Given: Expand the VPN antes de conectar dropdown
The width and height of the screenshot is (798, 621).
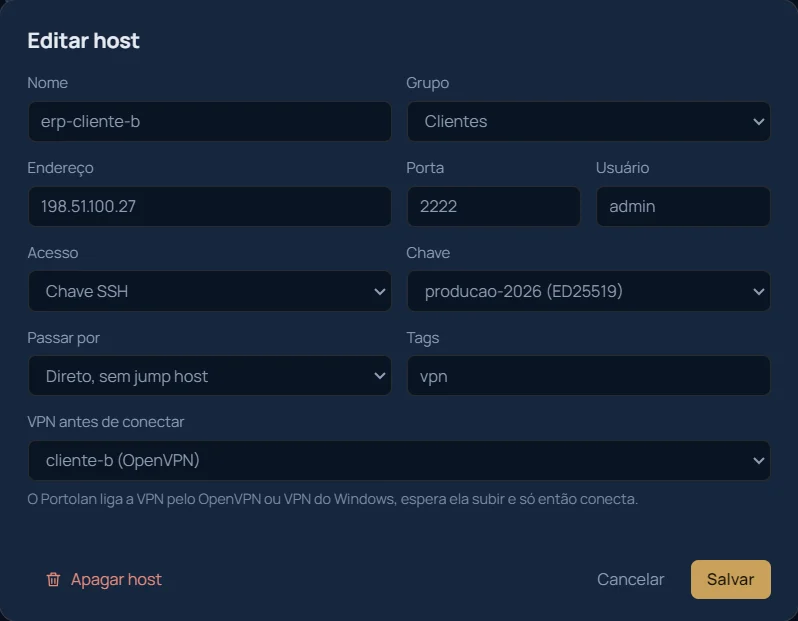Looking at the screenshot, I should (x=399, y=460).
